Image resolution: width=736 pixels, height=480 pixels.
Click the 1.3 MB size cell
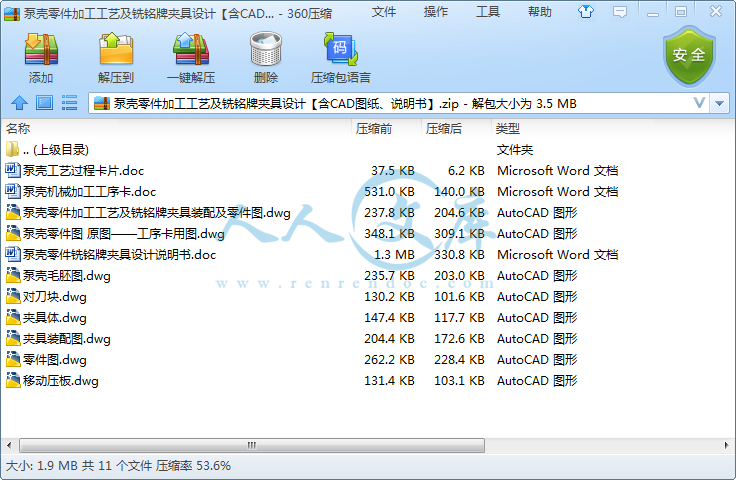pyautogui.click(x=394, y=254)
